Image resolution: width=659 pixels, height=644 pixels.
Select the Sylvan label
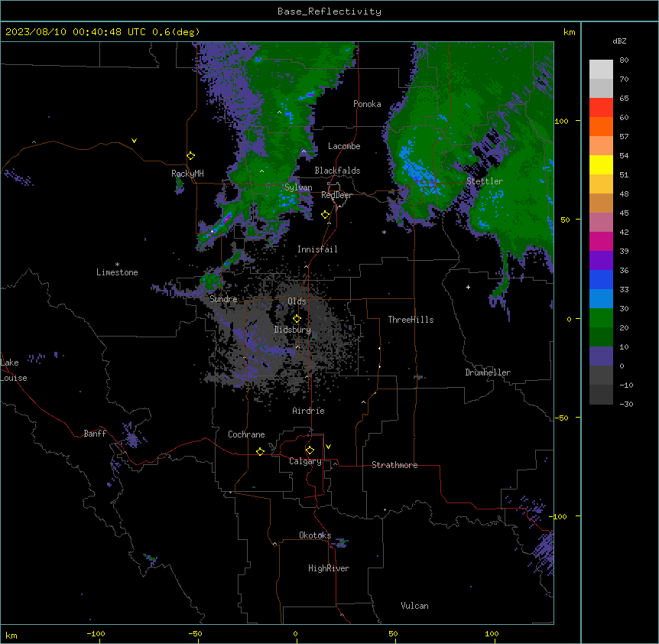coord(298,187)
